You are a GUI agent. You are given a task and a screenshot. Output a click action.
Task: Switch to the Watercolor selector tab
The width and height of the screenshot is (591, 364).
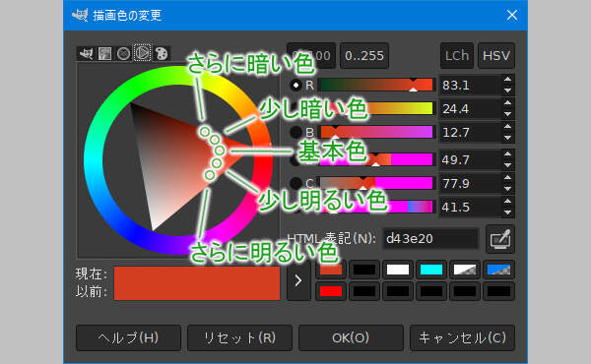pyautogui.click(x=123, y=53)
